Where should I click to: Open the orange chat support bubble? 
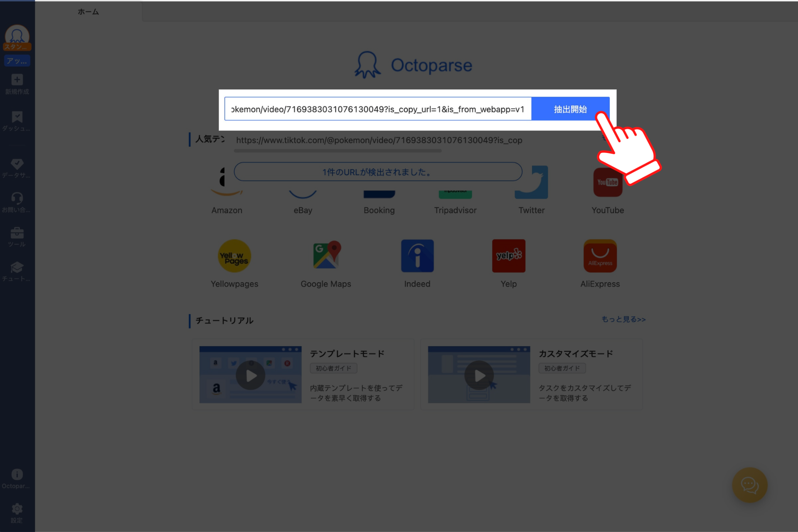(750, 485)
